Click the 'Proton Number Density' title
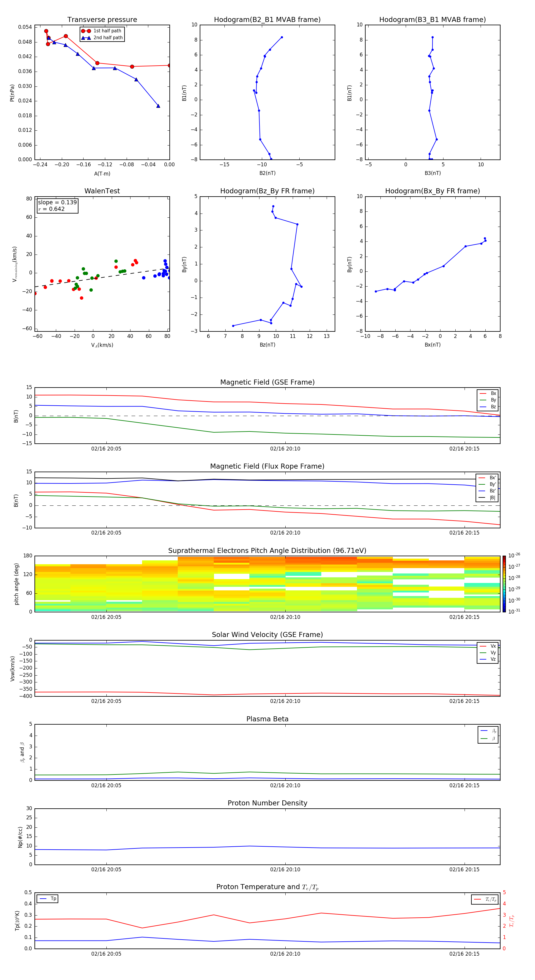 click(267, 803)
